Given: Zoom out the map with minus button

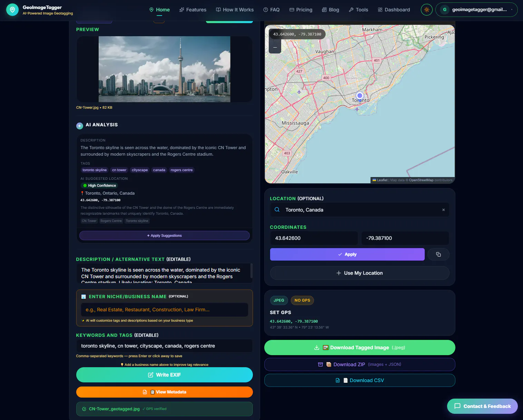Looking at the screenshot, I should pyautogui.click(x=275, y=47).
